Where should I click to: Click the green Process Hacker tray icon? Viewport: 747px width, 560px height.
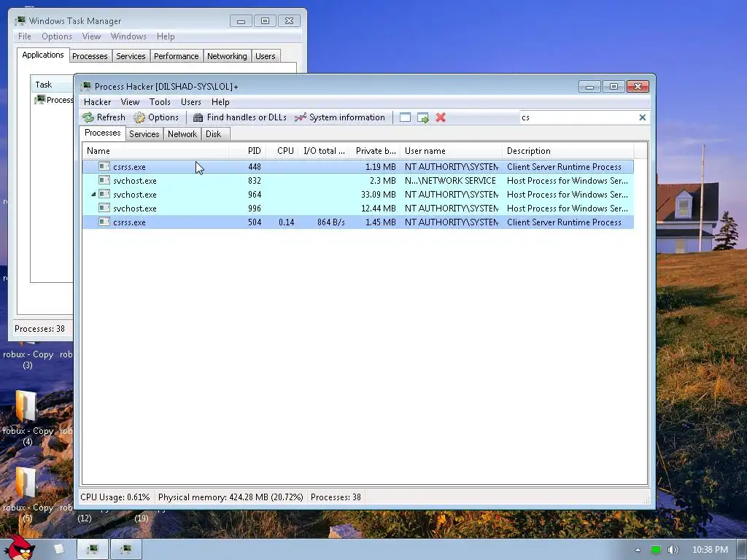[656, 550]
